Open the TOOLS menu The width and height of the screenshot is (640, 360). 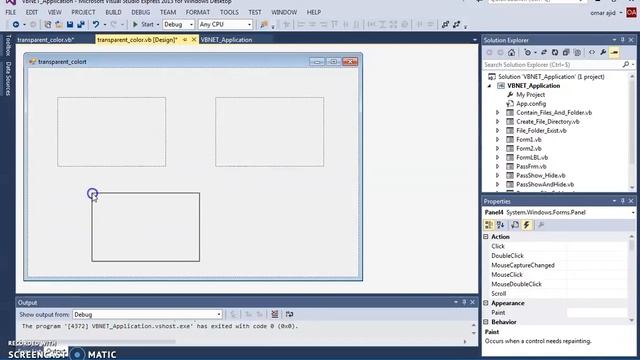(x=229, y=12)
